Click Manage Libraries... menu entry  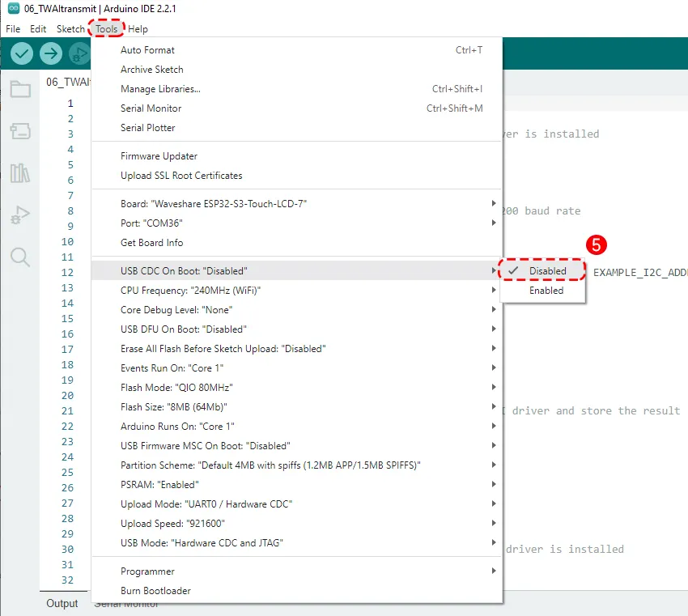pyautogui.click(x=160, y=89)
